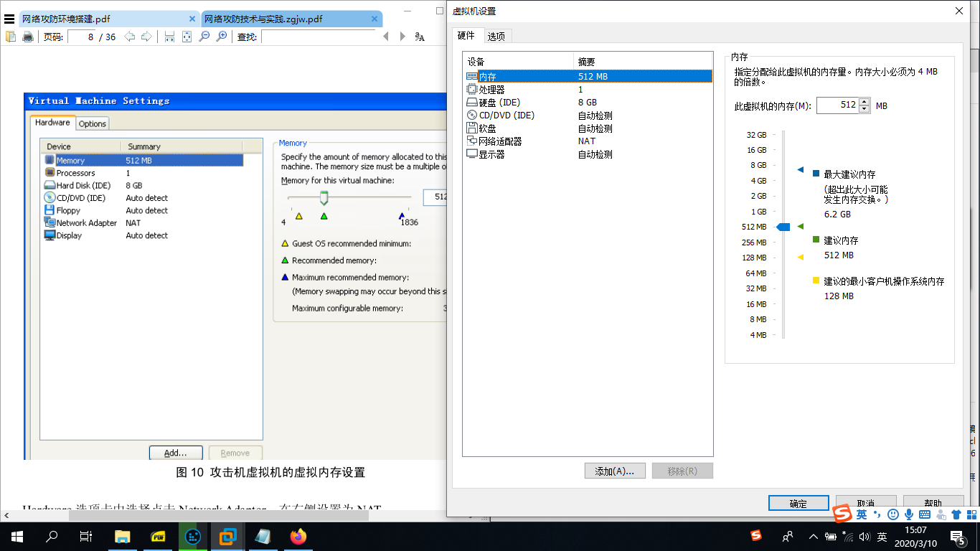Image resolution: width=980 pixels, height=551 pixels.
Task: Click the 摘要 column header
Action: coord(643,62)
